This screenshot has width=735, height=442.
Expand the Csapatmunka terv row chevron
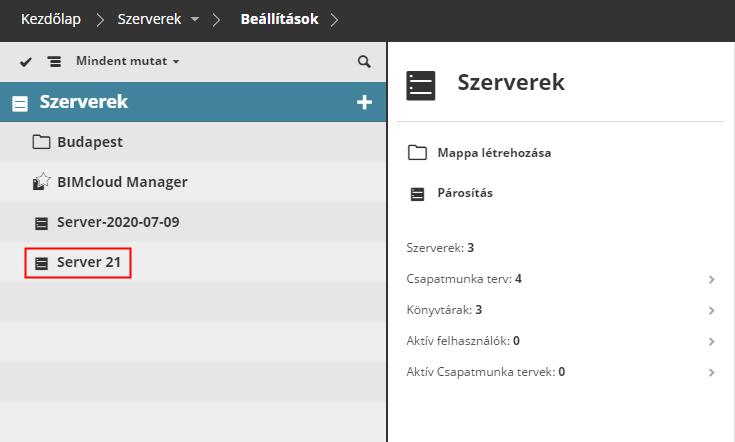[x=711, y=279]
